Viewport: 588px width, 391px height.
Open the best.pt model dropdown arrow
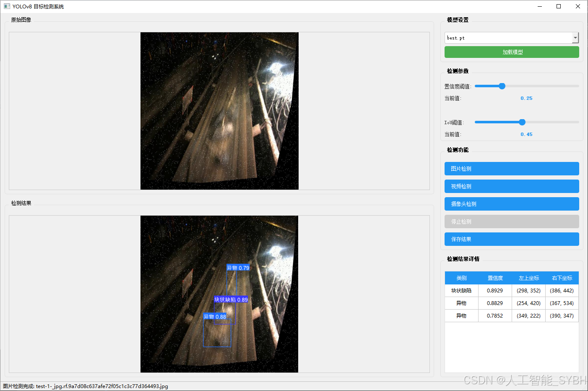coord(575,38)
